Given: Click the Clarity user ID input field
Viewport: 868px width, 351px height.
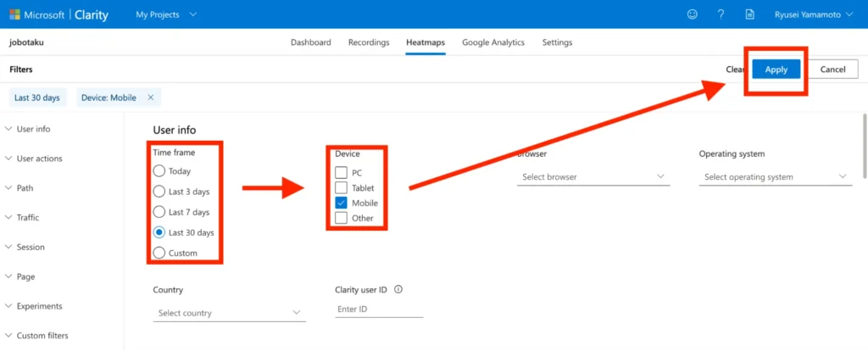Looking at the screenshot, I should [x=379, y=309].
